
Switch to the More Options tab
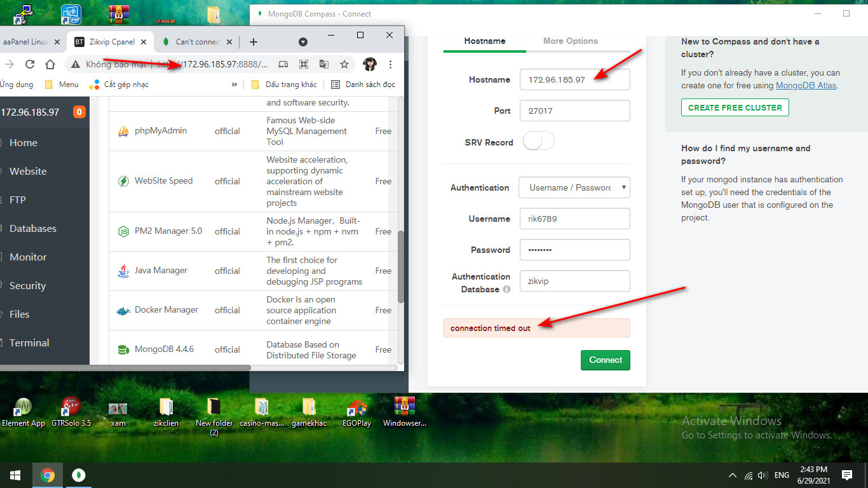click(x=570, y=41)
